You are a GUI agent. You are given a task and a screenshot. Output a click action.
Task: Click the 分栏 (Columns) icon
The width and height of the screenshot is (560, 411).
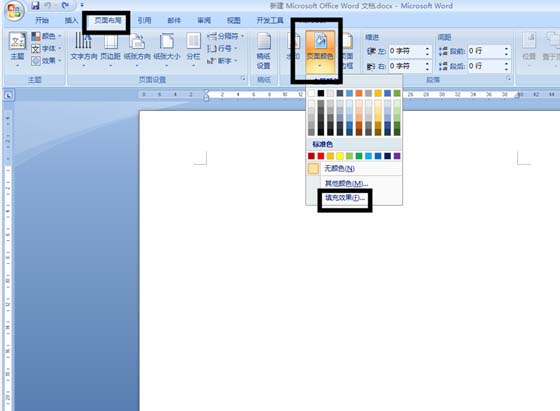coord(193,49)
